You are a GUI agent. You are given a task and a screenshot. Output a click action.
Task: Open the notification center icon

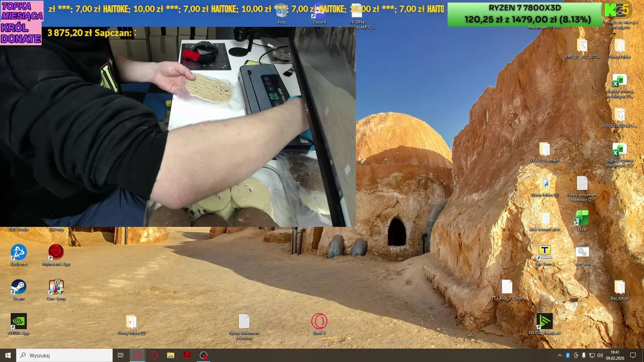(x=633, y=355)
